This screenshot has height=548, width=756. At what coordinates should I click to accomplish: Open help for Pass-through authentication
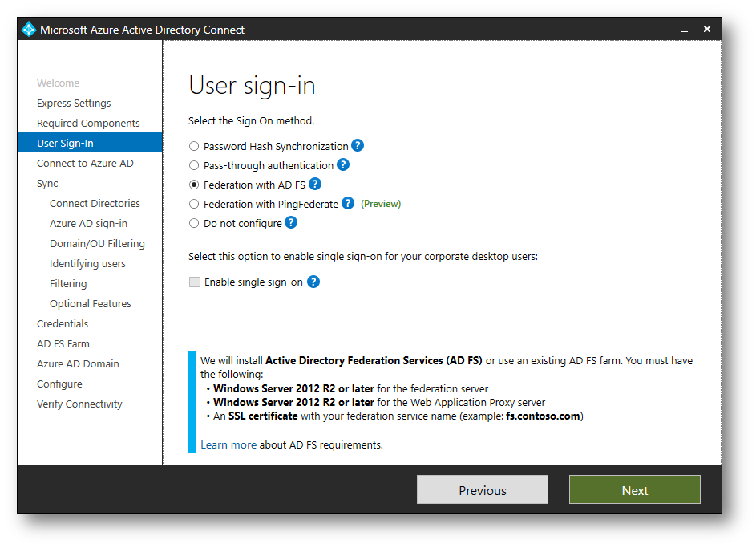point(343,165)
